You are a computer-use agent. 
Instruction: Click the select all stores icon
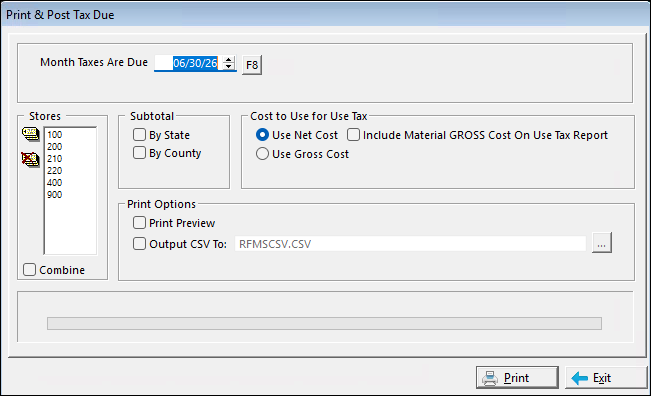tap(30, 134)
